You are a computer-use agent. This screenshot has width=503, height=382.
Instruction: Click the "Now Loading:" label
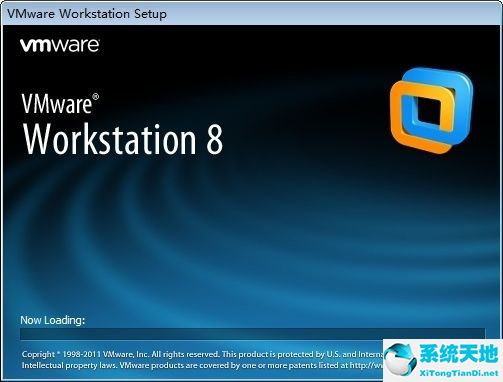click(53, 320)
